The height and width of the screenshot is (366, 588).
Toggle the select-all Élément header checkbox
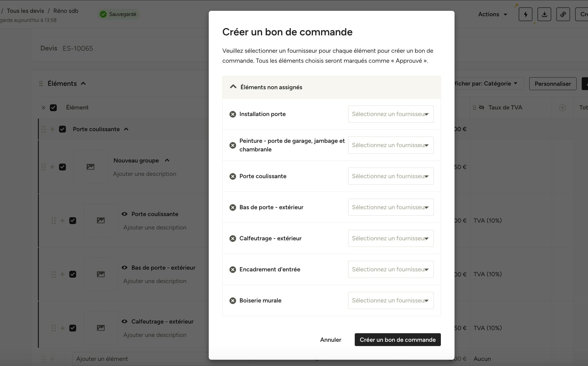click(x=53, y=108)
